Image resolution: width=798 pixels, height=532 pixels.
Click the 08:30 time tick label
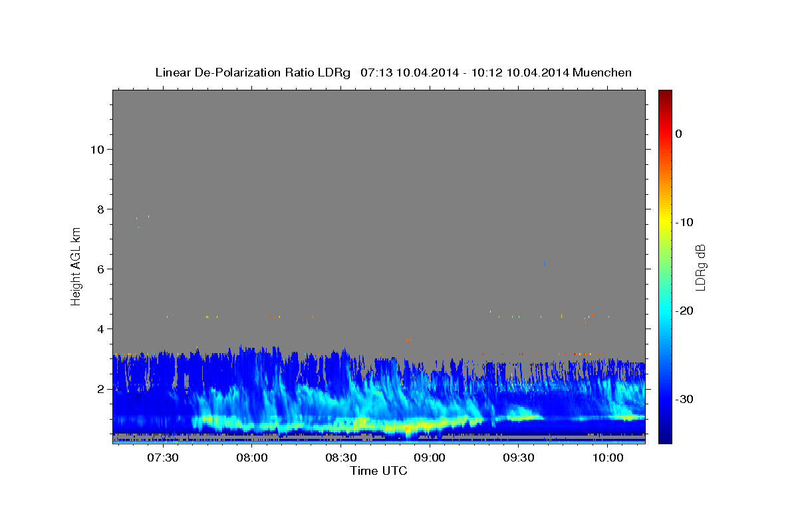340,458
